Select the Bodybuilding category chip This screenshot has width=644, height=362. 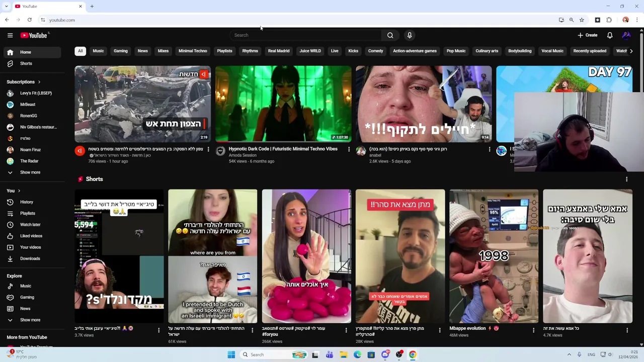point(520,51)
